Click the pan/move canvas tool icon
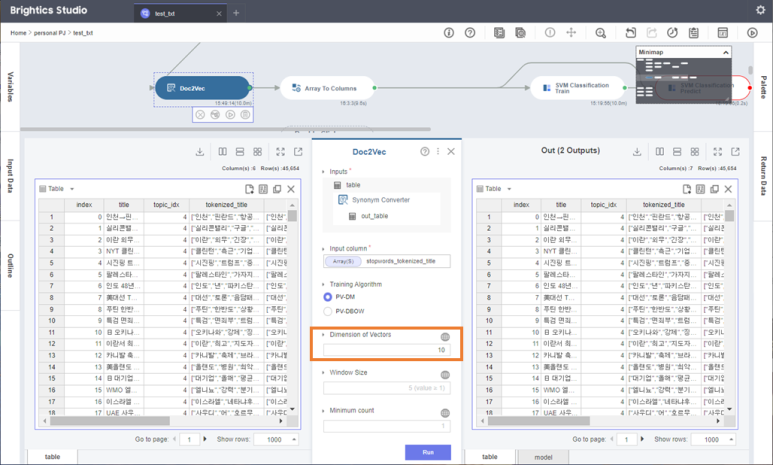The height and width of the screenshot is (465, 773). tap(571, 33)
